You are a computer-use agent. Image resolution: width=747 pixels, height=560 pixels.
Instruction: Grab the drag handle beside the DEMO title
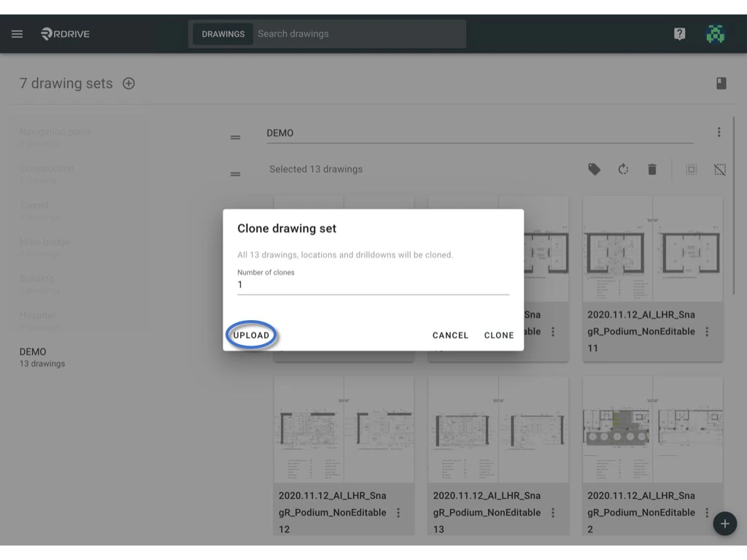236,137
